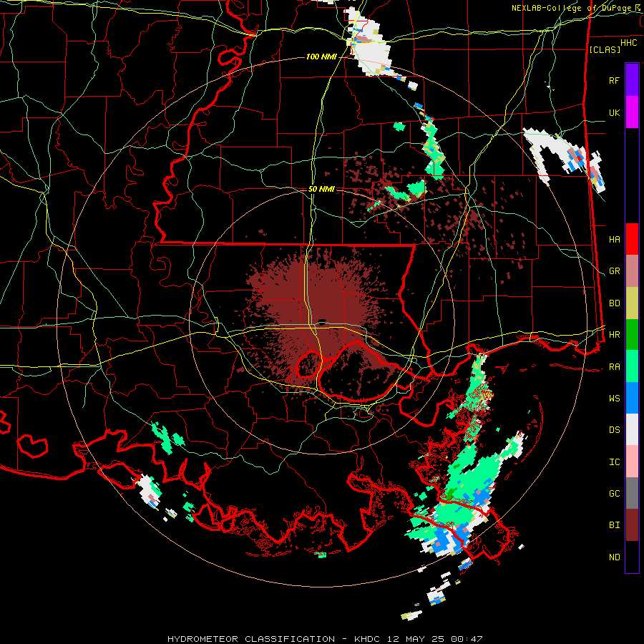Click the GC legend label
Viewport: 644px width, 644px height.
click(x=614, y=494)
